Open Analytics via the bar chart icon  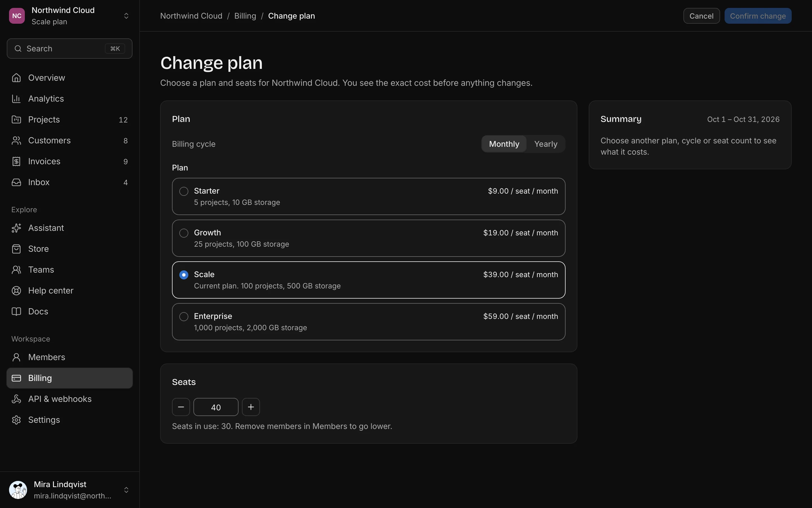[16, 98]
